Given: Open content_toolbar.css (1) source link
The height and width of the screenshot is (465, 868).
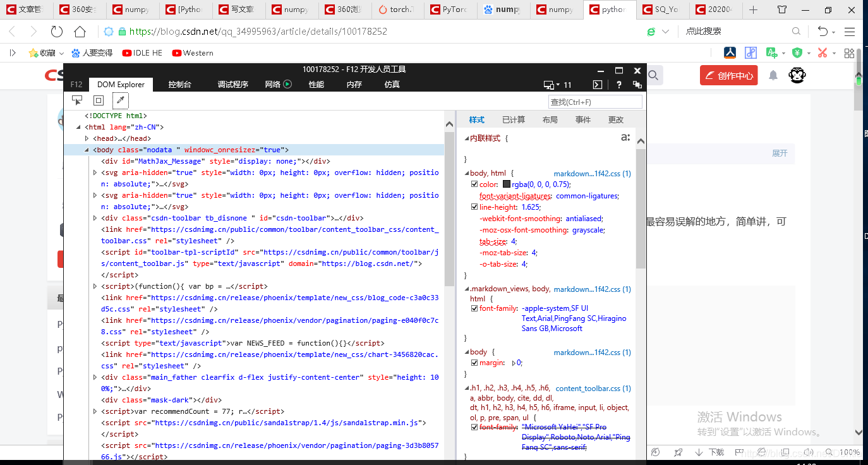Looking at the screenshot, I should (x=593, y=389).
